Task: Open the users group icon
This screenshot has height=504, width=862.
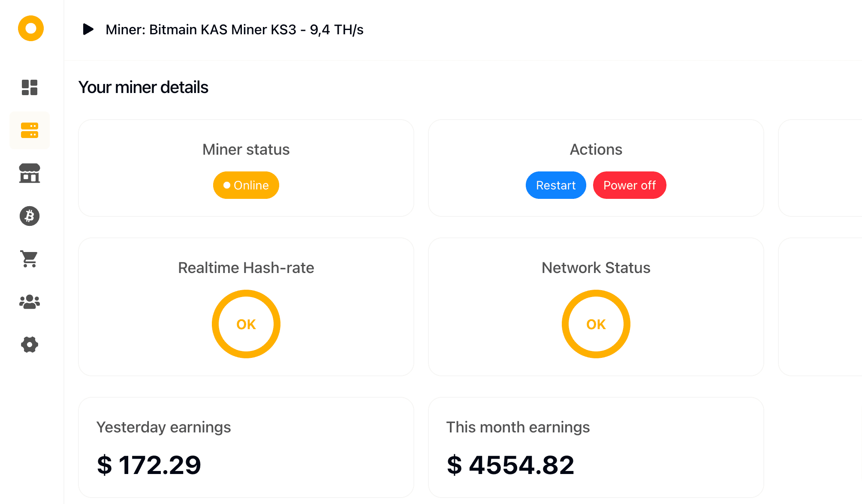Action: (30, 302)
